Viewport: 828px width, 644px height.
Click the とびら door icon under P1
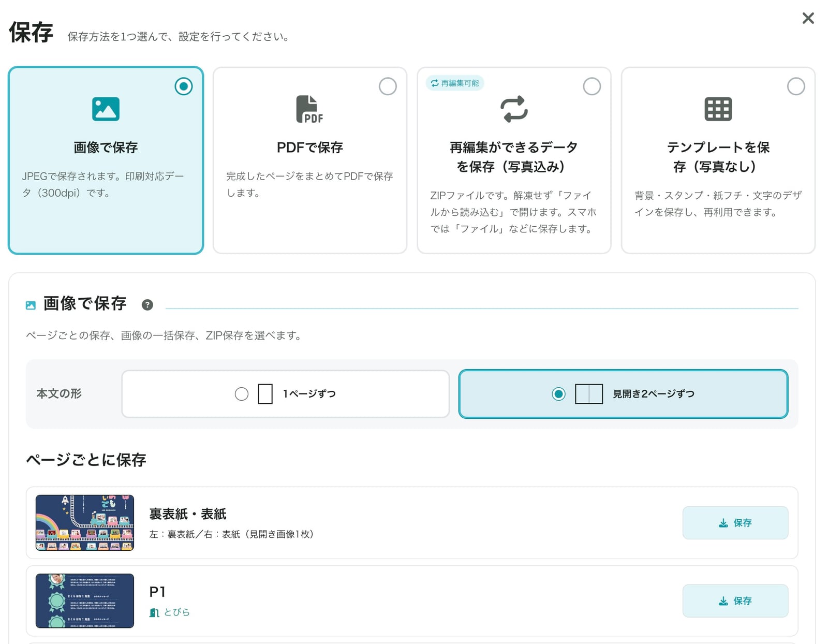(x=154, y=612)
